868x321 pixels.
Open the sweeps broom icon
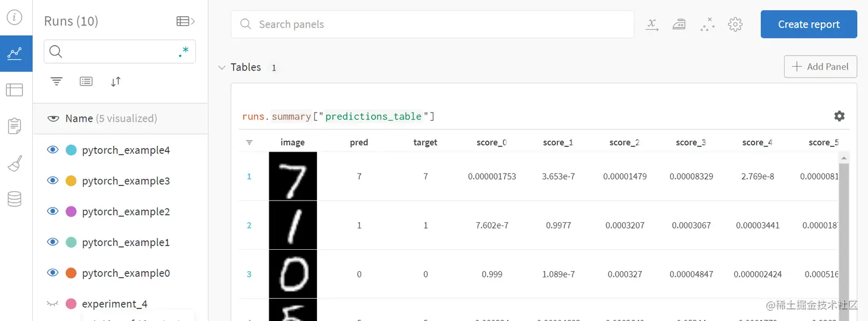14,164
